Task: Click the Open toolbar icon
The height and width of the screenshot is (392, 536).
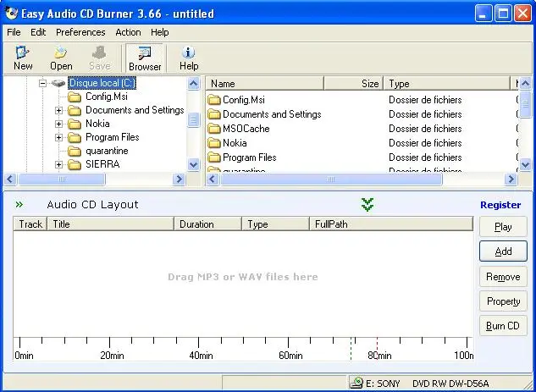Action: click(x=61, y=52)
